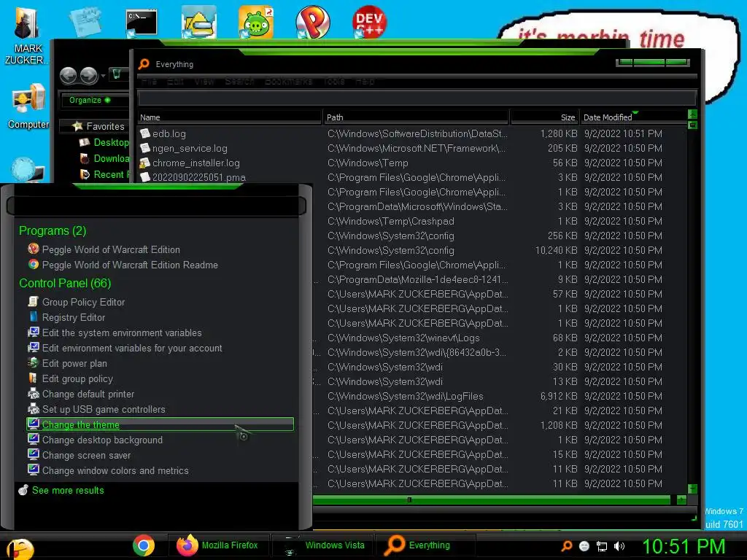The image size is (747, 560).
Task: Open the Organize dropdown in Explorer
Action: [x=90, y=100]
